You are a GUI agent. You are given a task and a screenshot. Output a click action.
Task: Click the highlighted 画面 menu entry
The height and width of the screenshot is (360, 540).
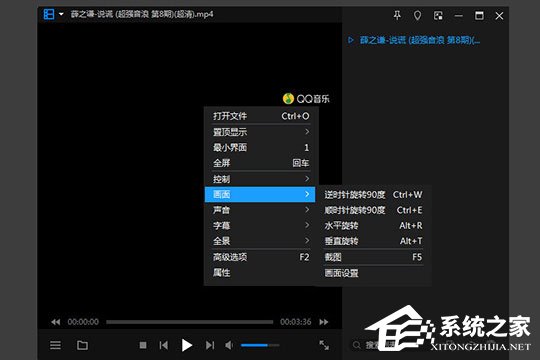pos(260,194)
